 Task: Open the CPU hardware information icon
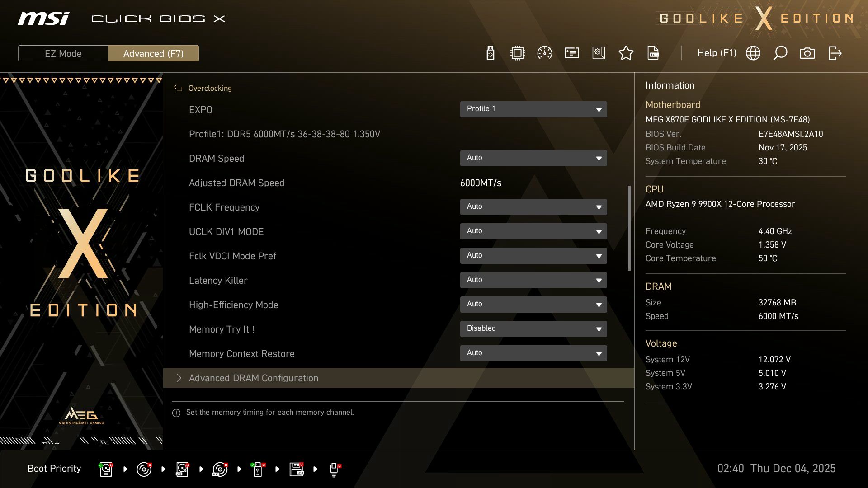click(x=517, y=53)
